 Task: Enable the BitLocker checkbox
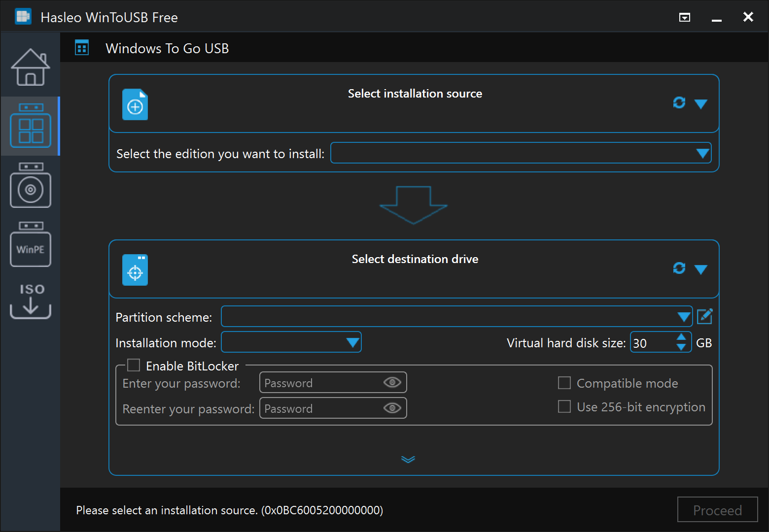(134, 366)
